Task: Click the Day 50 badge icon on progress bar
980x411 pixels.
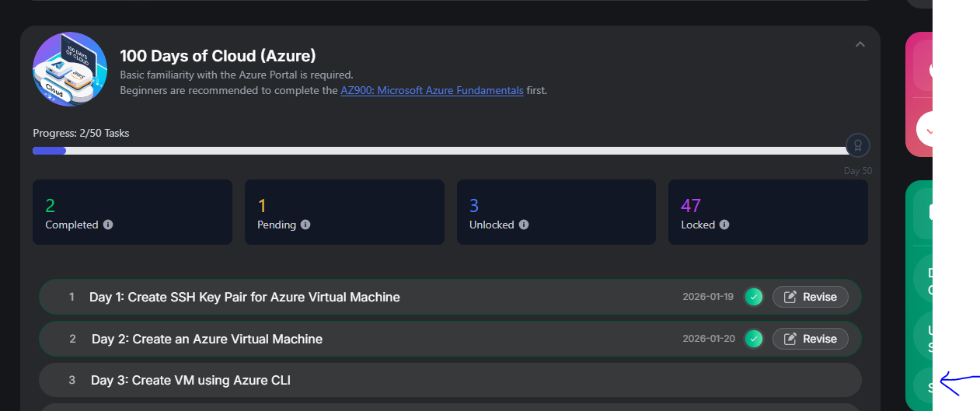Action: click(x=857, y=145)
